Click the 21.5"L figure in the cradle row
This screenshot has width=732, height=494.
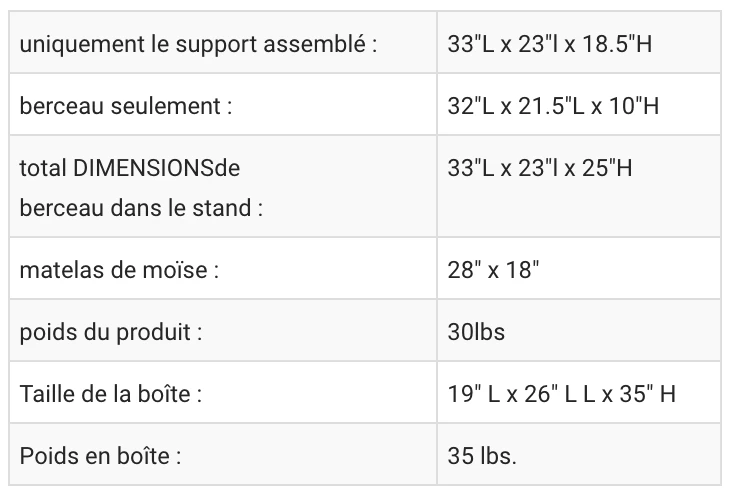pos(548,106)
